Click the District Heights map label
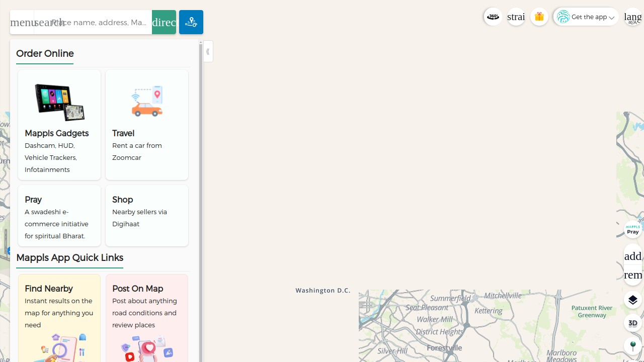 pyautogui.click(x=439, y=331)
